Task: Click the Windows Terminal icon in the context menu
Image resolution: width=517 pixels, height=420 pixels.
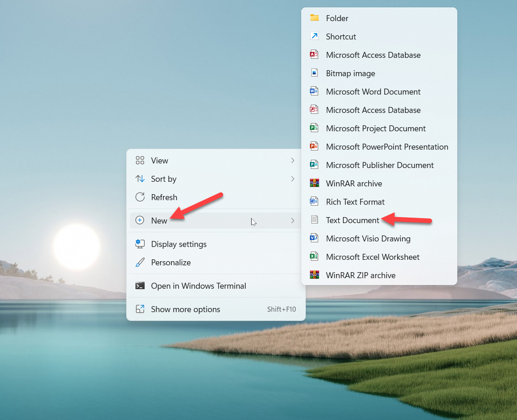Action: [x=140, y=286]
